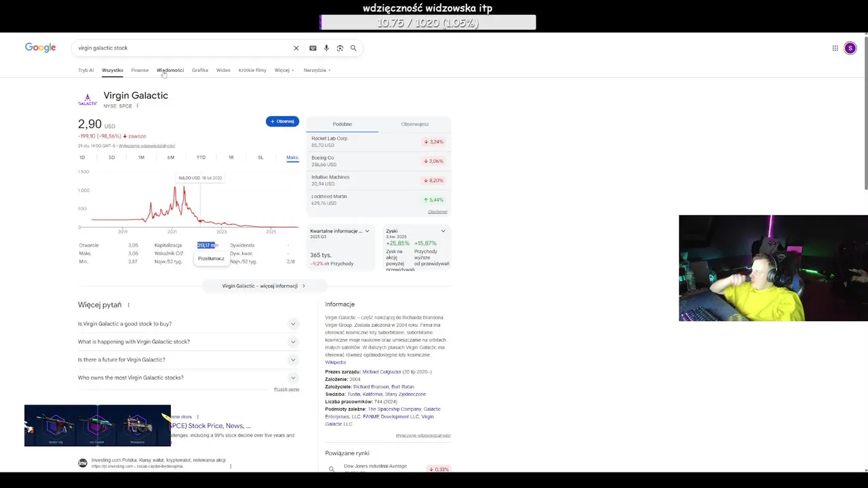868x488 pixels.
Task: Open the Dow Jones Industrial Average row
Action: [x=388, y=468]
